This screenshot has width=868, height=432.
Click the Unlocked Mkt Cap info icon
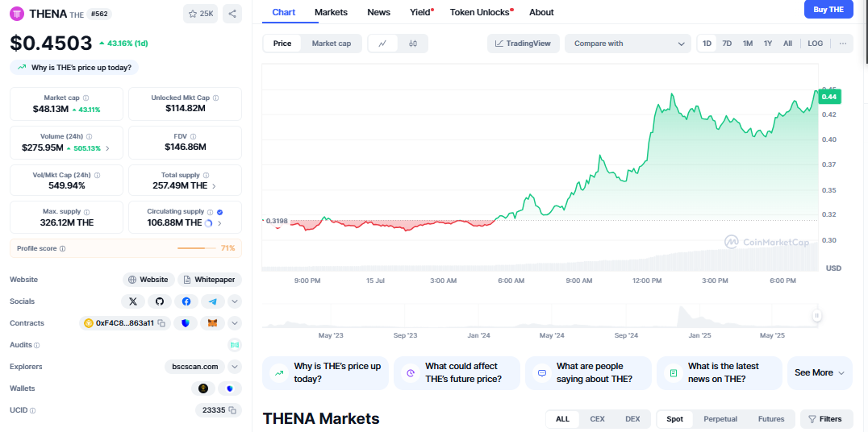pyautogui.click(x=216, y=98)
